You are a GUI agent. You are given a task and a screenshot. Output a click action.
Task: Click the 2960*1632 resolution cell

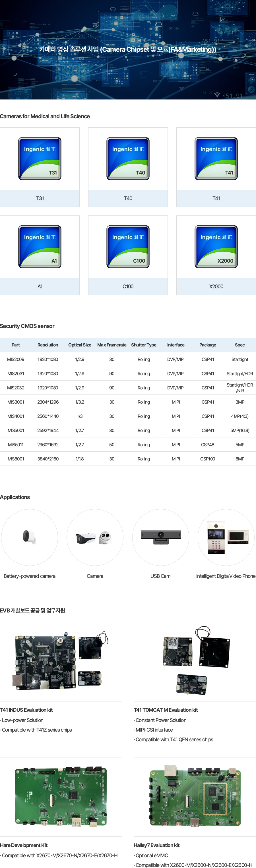pos(48,445)
